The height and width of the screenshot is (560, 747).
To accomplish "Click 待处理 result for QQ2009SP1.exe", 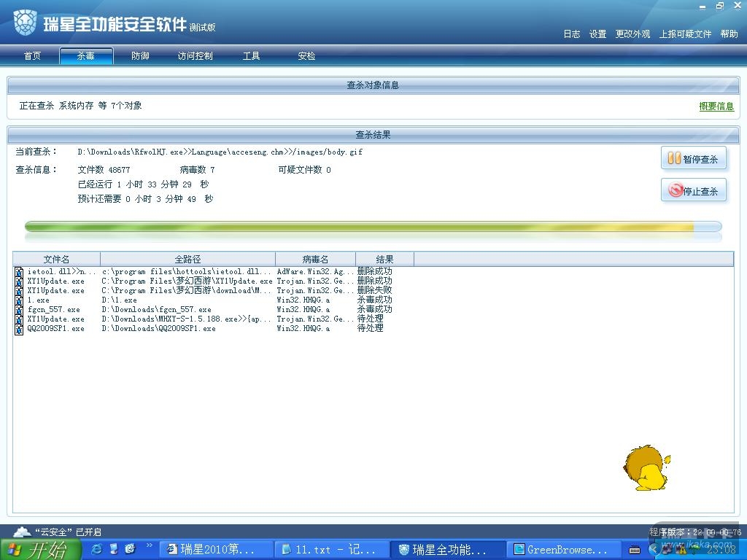I will [370, 328].
